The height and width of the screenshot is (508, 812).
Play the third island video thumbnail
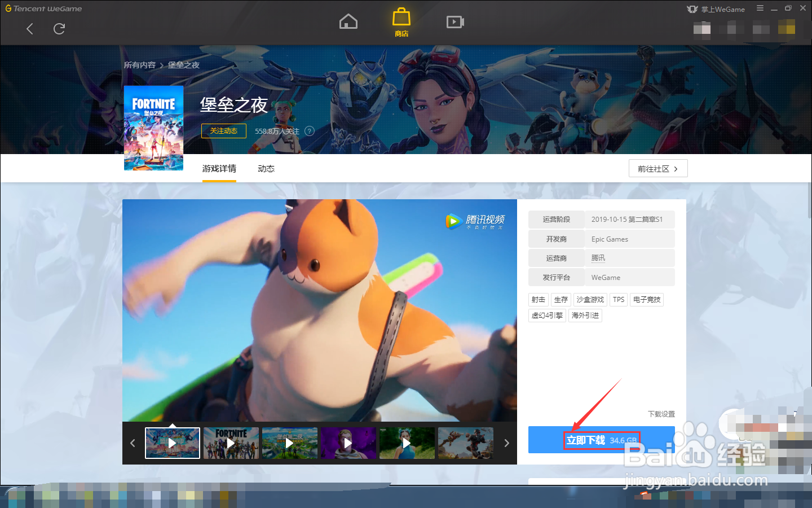(290, 443)
